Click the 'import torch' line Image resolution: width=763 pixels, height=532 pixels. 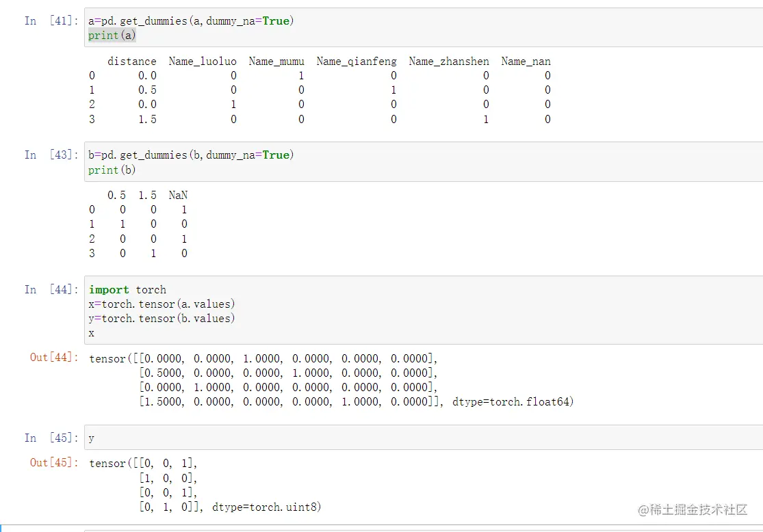click(127, 290)
